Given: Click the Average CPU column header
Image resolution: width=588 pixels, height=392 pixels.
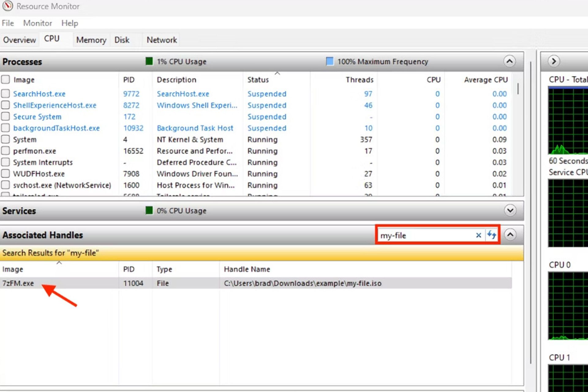Looking at the screenshot, I should point(486,80).
